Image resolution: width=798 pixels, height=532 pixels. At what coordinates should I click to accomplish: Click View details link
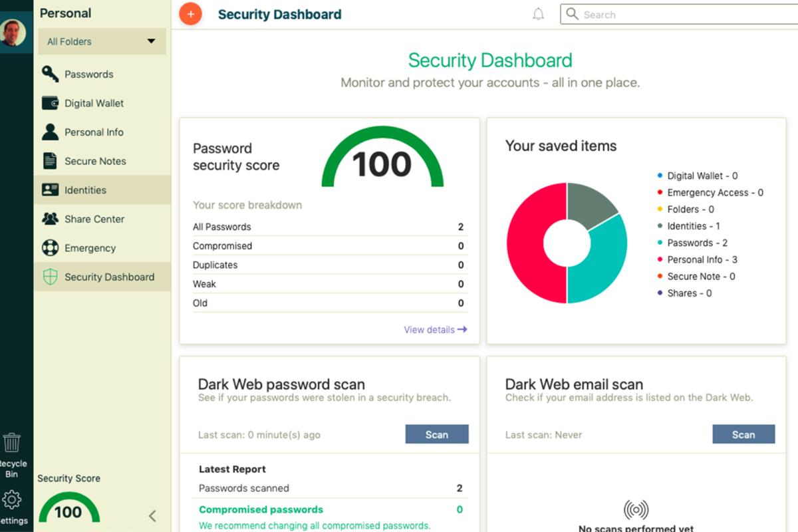(x=435, y=330)
